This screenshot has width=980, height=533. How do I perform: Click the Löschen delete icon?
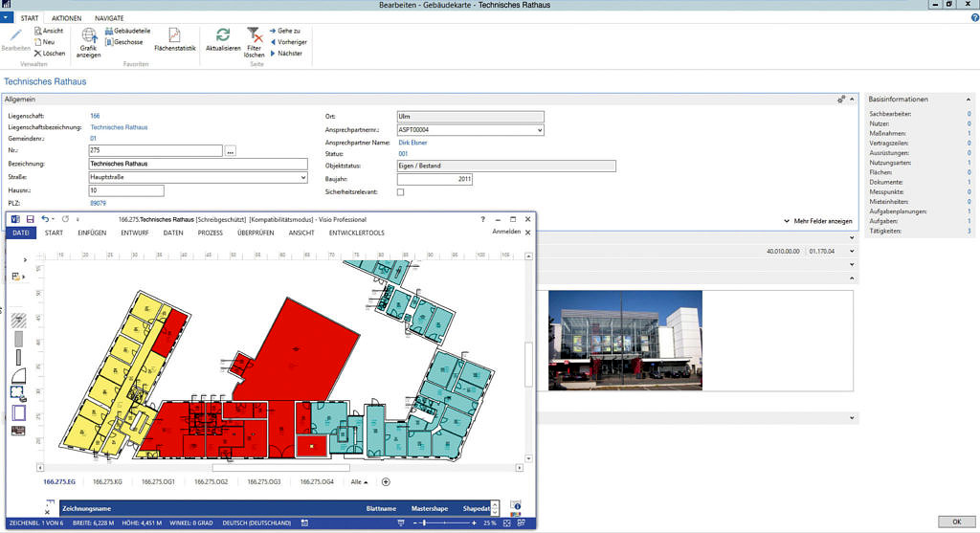(x=37, y=54)
